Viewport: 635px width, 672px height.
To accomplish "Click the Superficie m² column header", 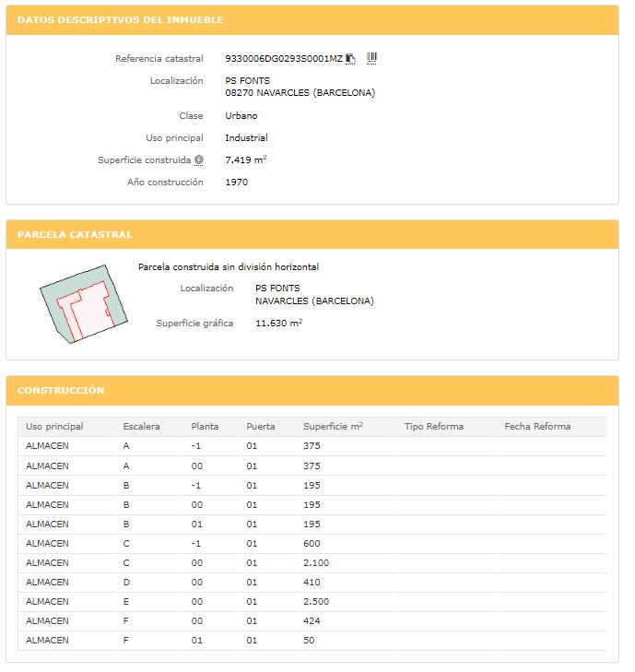I will tap(333, 427).
